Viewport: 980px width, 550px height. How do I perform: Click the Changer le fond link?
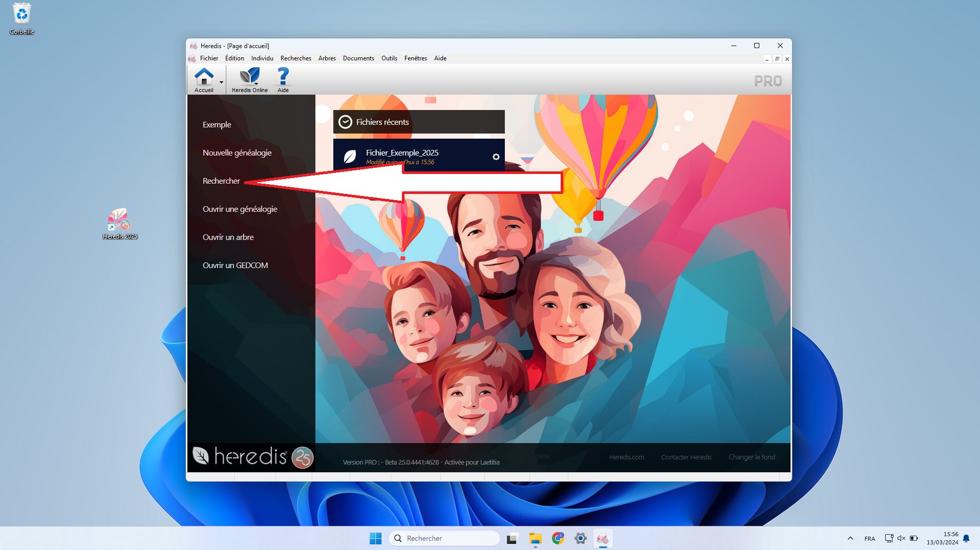tap(752, 457)
